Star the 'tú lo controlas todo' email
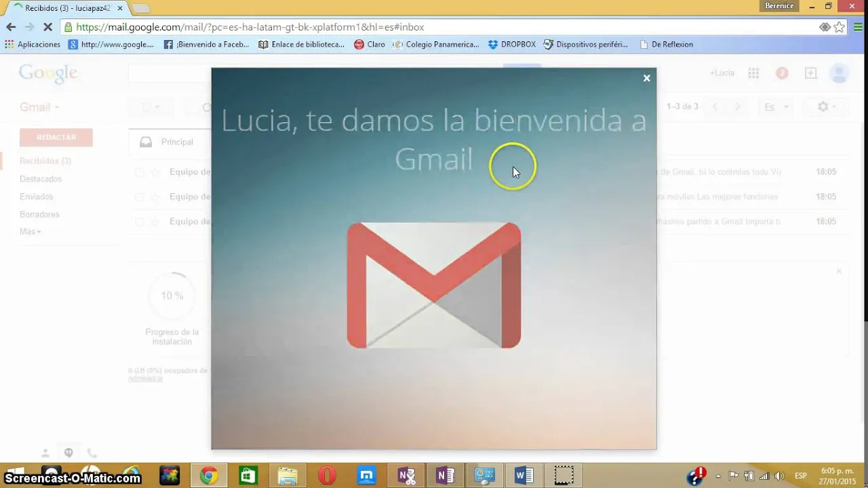The width and height of the screenshot is (868, 488). click(x=155, y=172)
